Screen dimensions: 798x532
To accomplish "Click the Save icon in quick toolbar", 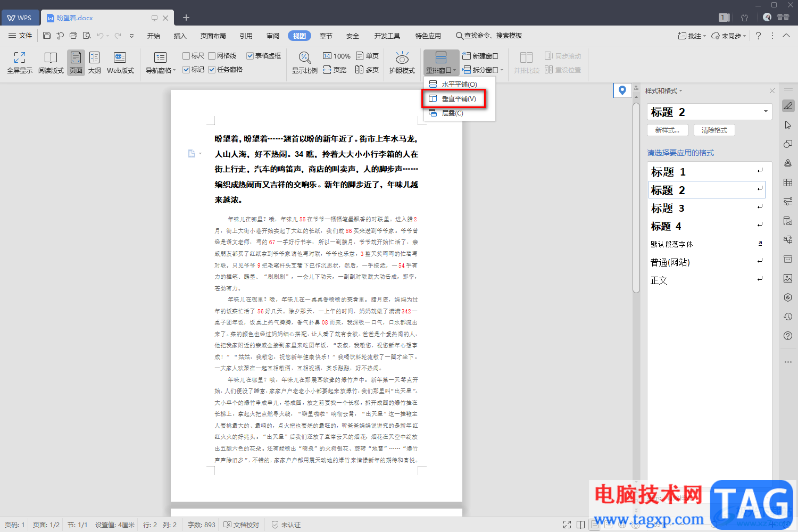I will (x=47, y=36).
